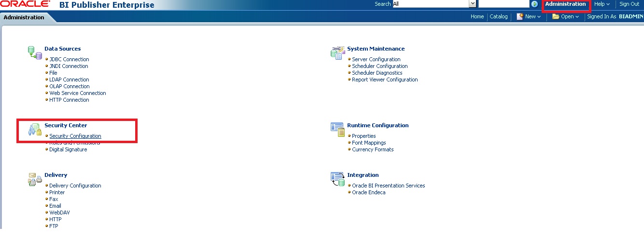
Task: Click the Open folder icon in toolbar
Action: [x=556, y=16]
